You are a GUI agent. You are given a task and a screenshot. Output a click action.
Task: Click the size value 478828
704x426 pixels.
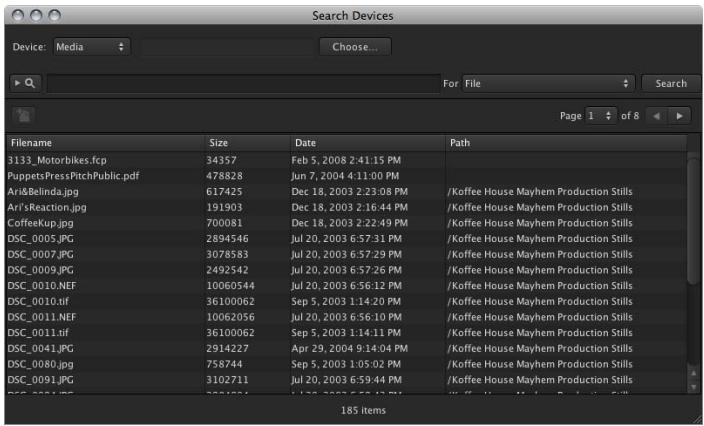click(x=224, y=176)
